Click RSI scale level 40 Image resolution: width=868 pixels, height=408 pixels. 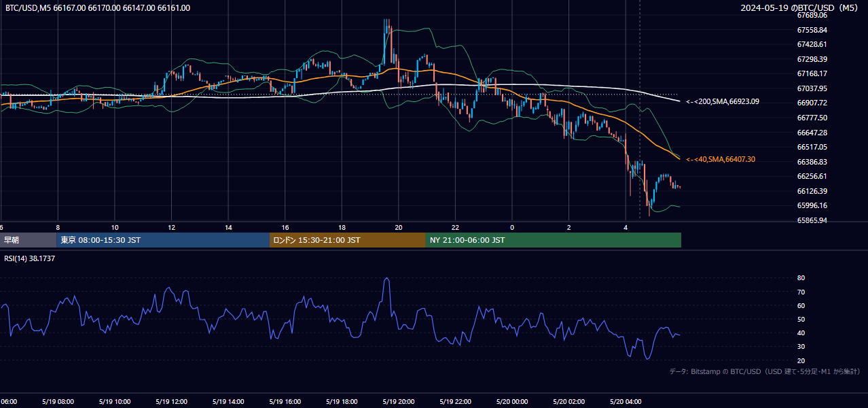801,333
